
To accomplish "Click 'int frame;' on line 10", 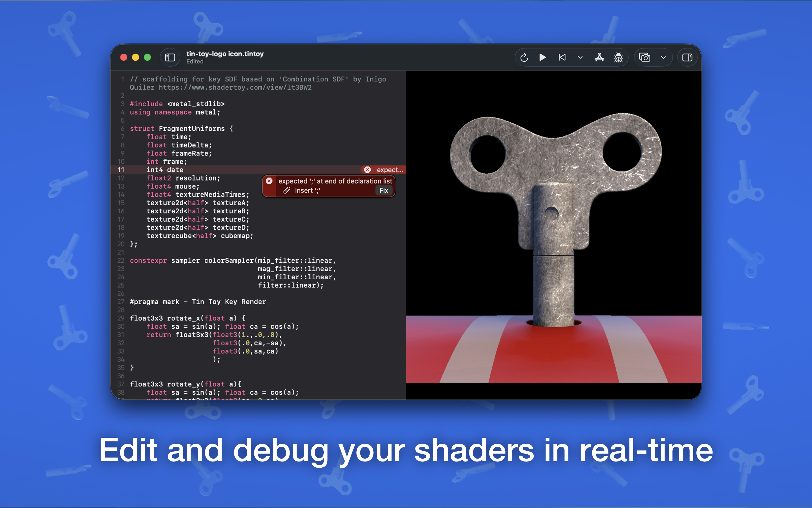I will click(167, 162).
